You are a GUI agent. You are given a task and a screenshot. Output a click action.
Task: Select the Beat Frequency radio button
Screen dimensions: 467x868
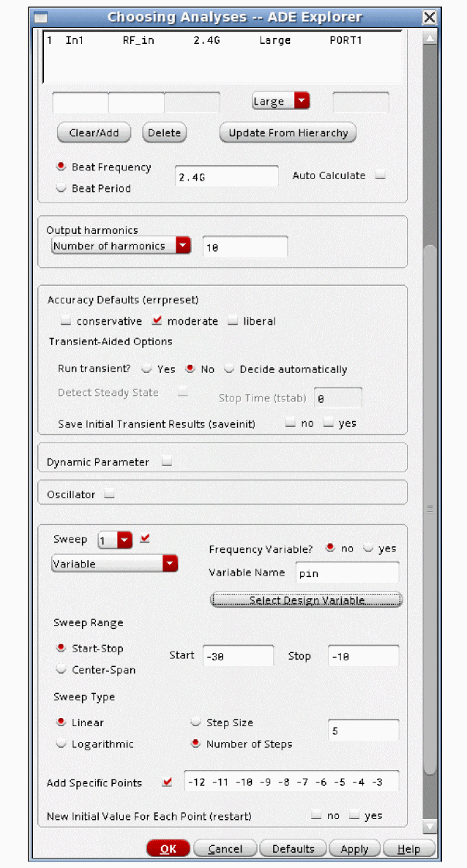point(62,167)
